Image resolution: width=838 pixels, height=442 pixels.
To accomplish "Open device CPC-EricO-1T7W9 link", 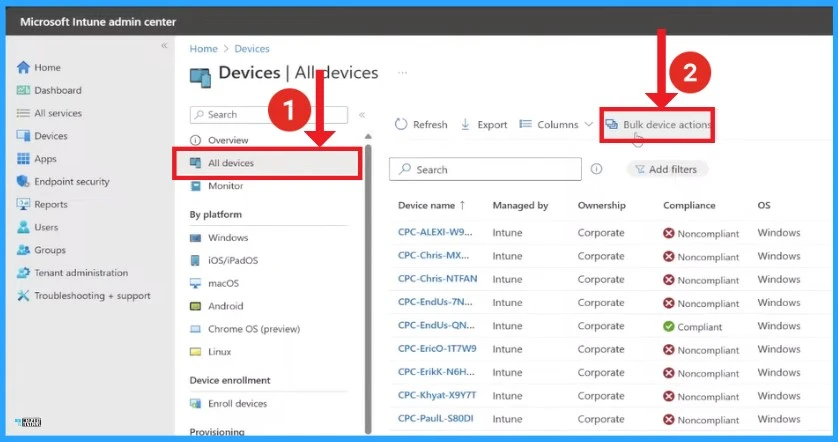I will point(437,348).
